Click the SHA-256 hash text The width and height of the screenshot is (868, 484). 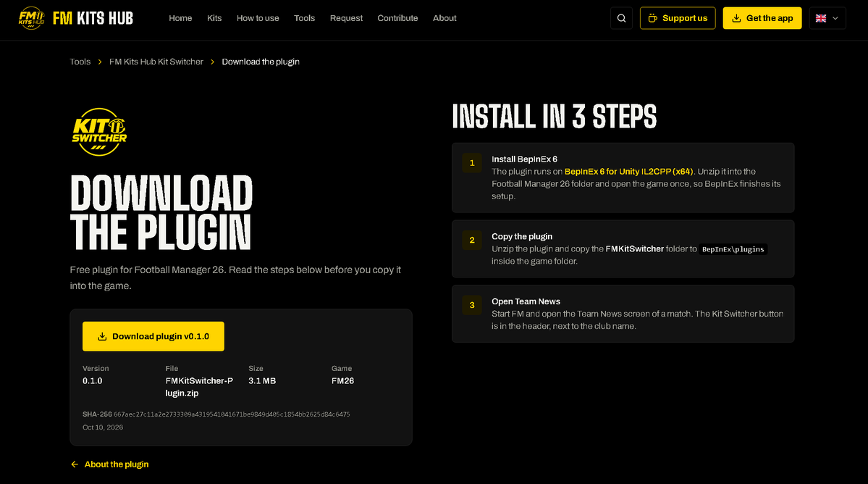(x=232, y=414)
